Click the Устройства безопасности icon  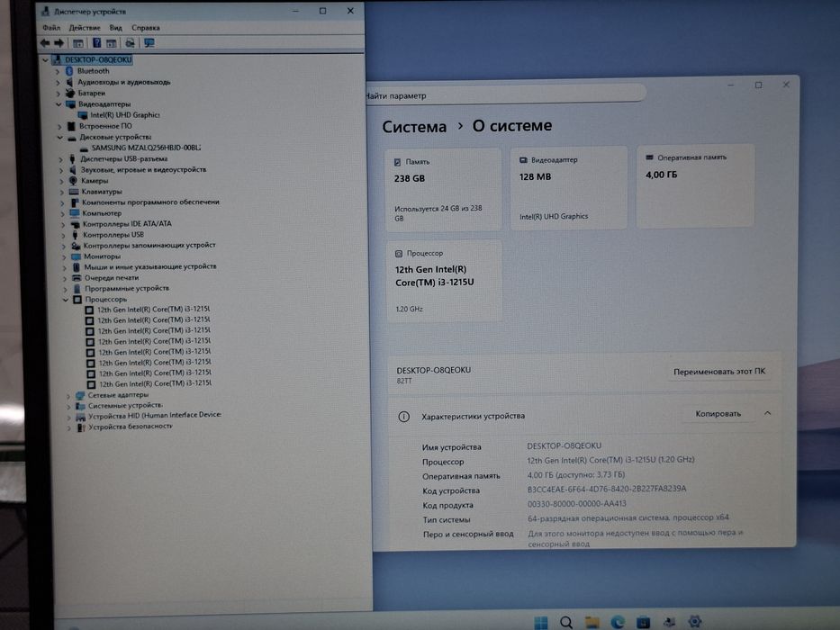(x=81, y=427)
